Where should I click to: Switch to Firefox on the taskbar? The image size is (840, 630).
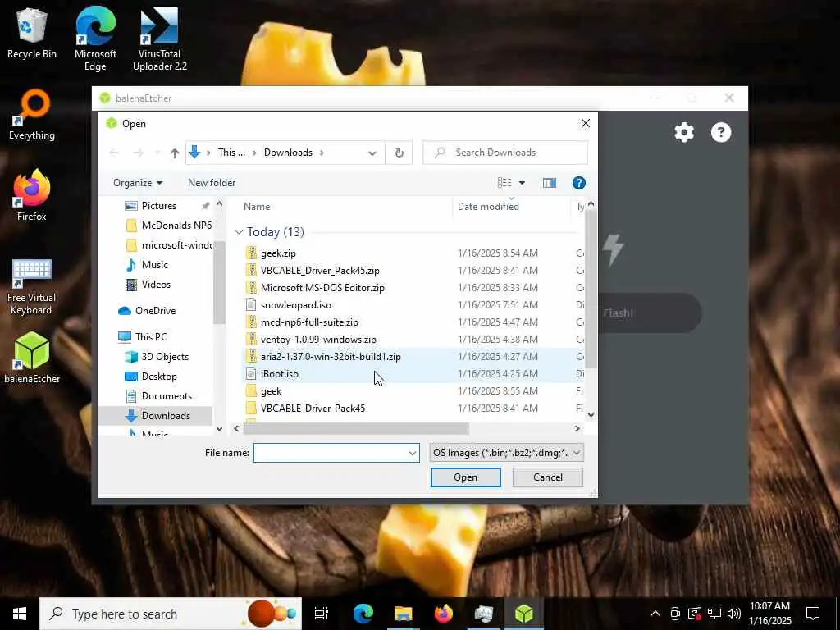click(444, 614)
